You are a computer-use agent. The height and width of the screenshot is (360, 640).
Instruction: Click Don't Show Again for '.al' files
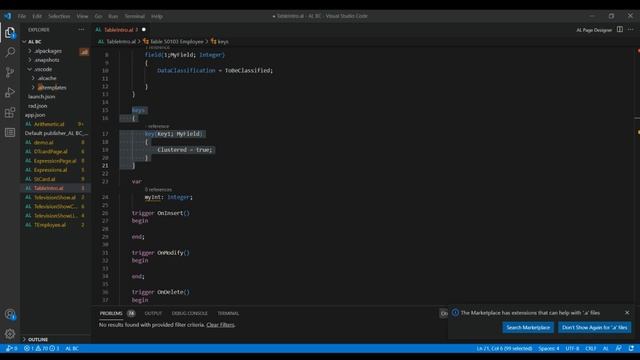click(x=594, y=327)
